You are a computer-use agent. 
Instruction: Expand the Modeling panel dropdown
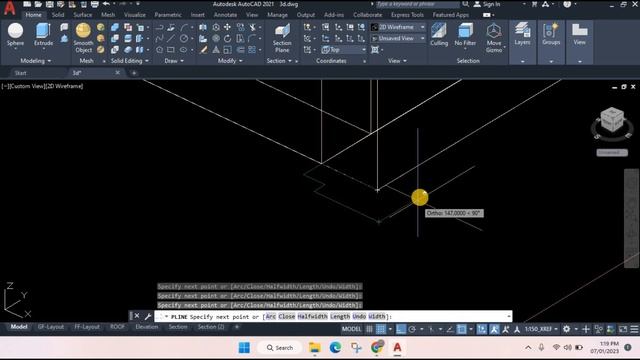(x=36, y=61)
